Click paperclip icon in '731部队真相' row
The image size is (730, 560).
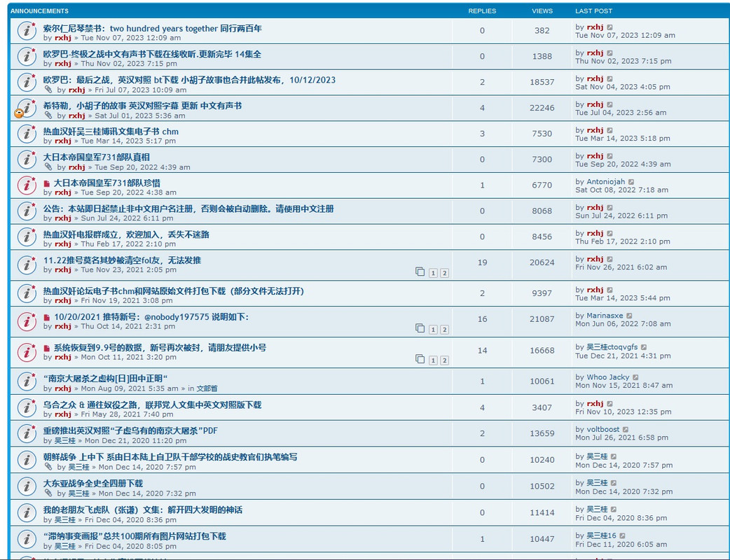click(x=48, y=167)
